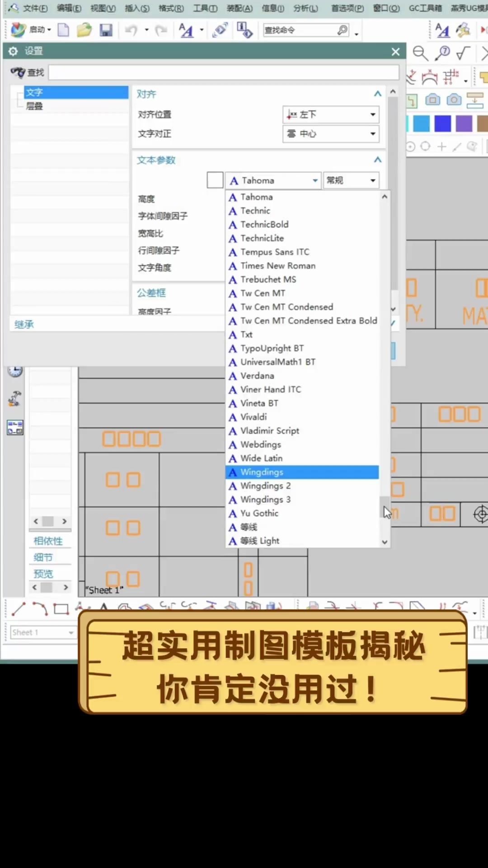Choose Wingdings 2 font
Image resolution: width=488 pixels, height=868 pixels.
pos(302,486)
